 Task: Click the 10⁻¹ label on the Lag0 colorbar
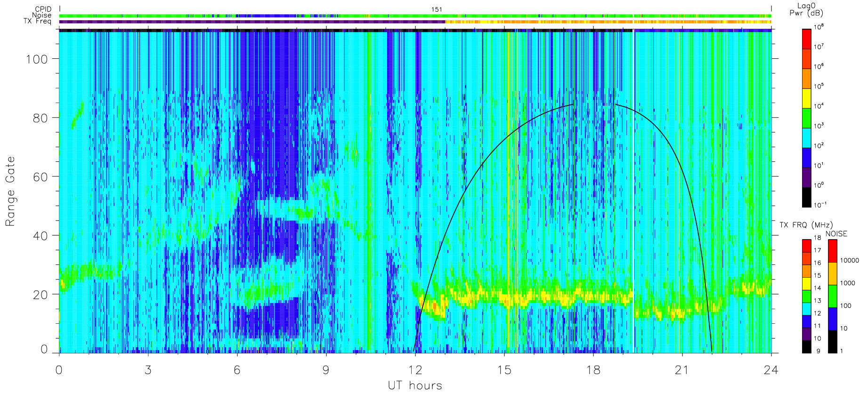[819, 205]
